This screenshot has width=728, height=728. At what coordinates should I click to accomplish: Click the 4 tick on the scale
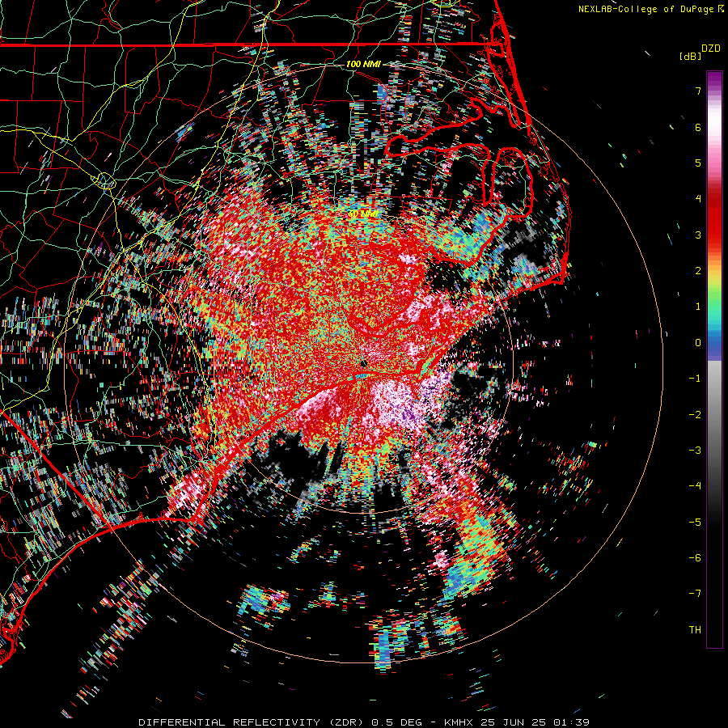(x=698, y=199)
